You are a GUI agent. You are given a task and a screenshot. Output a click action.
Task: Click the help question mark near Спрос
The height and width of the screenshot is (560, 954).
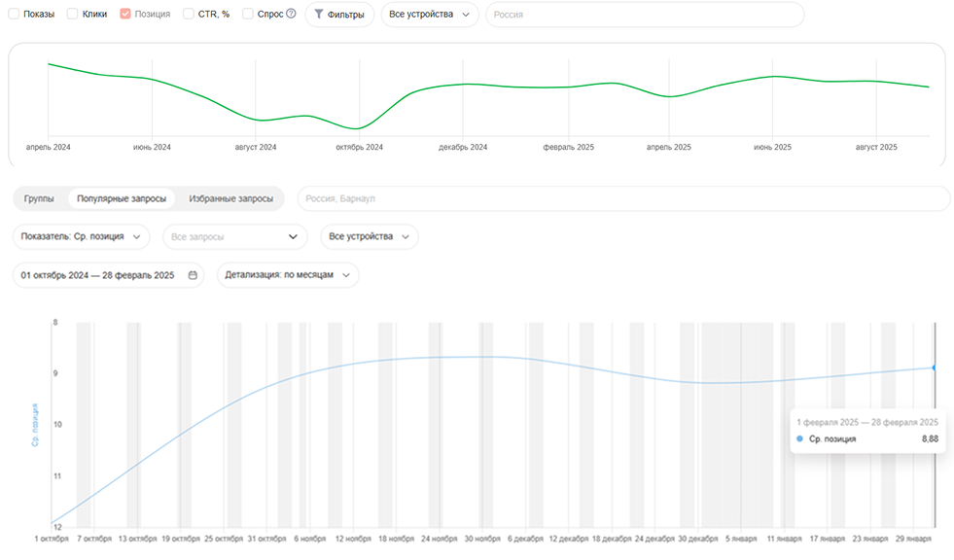(x=291, y=14)
